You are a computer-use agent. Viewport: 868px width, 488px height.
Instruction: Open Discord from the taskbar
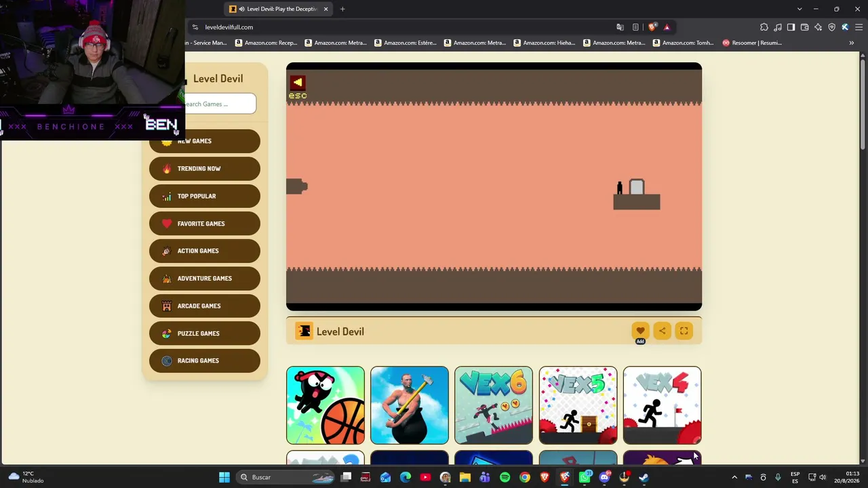pos(604,477)
